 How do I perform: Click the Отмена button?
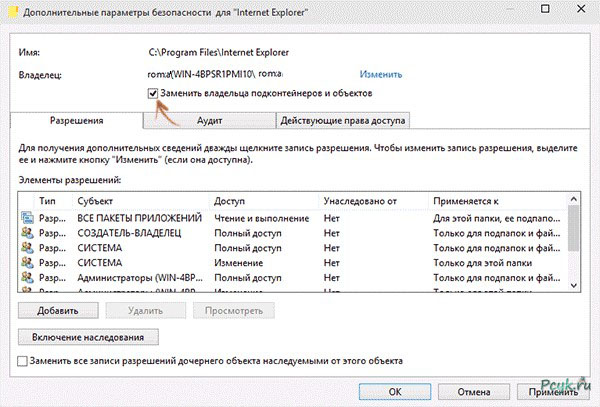pos(474,392)
